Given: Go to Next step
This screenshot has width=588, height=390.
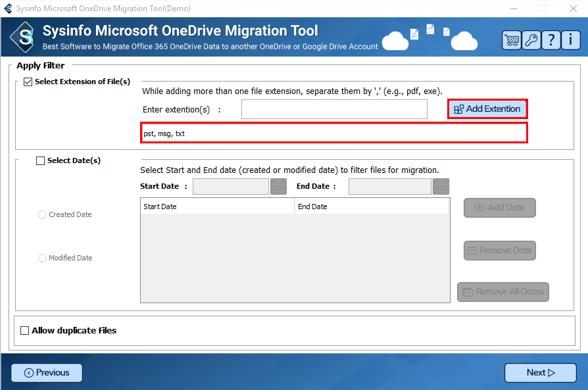Looking at the screenshot, I should 540,373.
